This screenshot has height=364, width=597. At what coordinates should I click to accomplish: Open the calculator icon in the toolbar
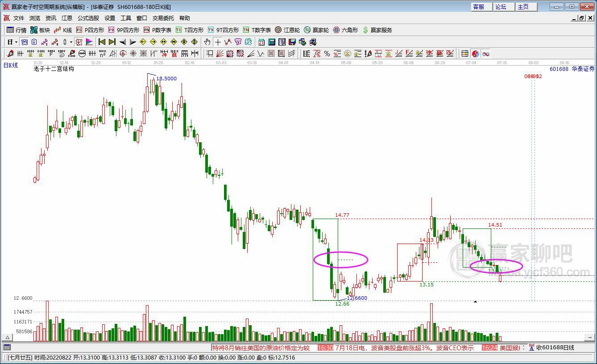click(x=272, y=42)
